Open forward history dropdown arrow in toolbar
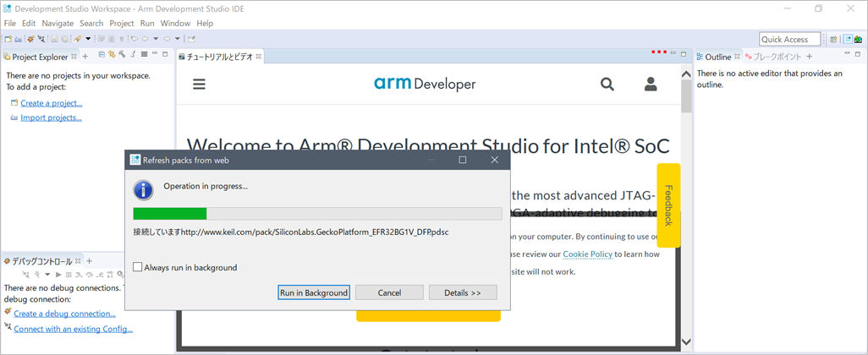868x355 pixels. click(177, 39)
